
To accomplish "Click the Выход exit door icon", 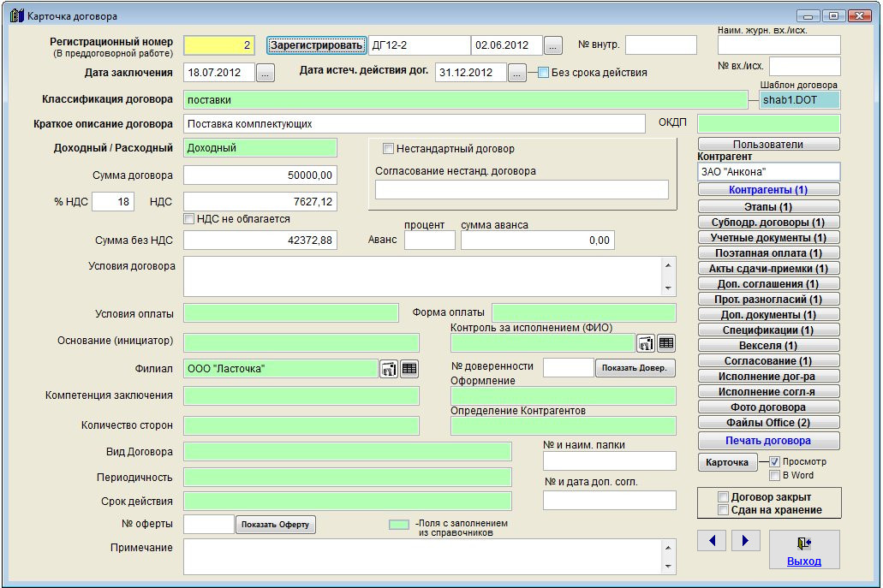I will [x=803, y=543].
